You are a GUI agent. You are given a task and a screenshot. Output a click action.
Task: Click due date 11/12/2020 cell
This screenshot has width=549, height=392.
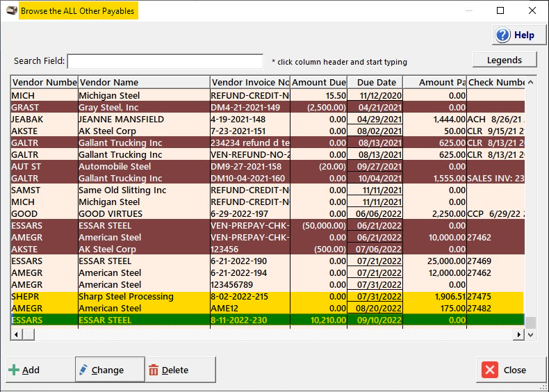pos(375,96)
